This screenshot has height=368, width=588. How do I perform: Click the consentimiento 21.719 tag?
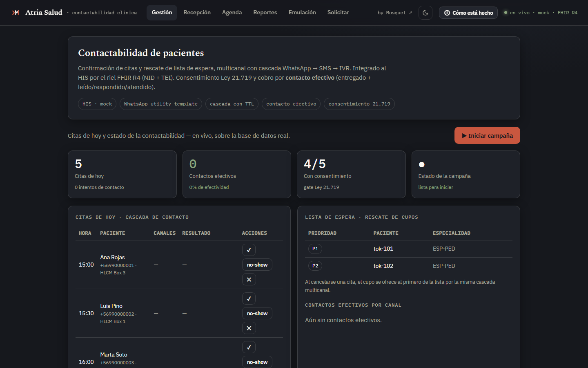[x=359, y=104]
